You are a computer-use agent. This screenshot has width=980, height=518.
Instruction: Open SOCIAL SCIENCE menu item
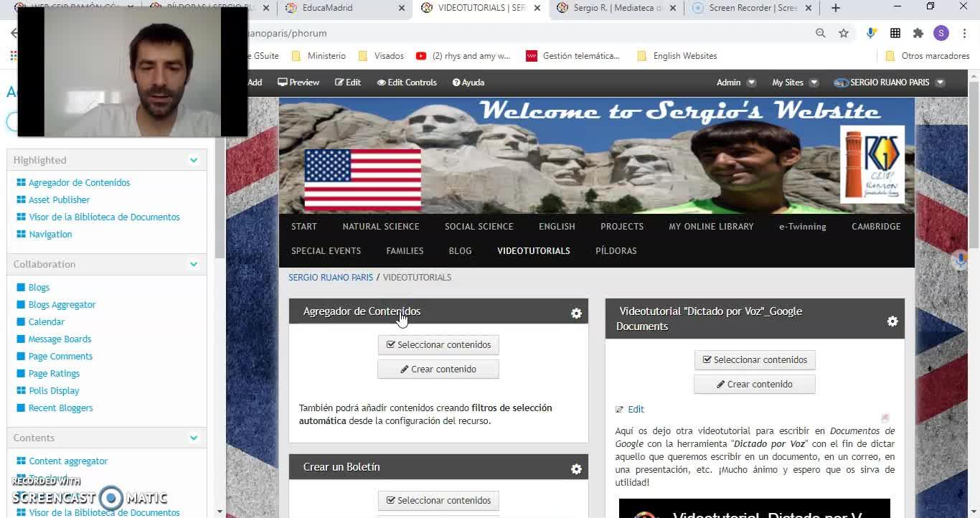(x=479, y=227)
